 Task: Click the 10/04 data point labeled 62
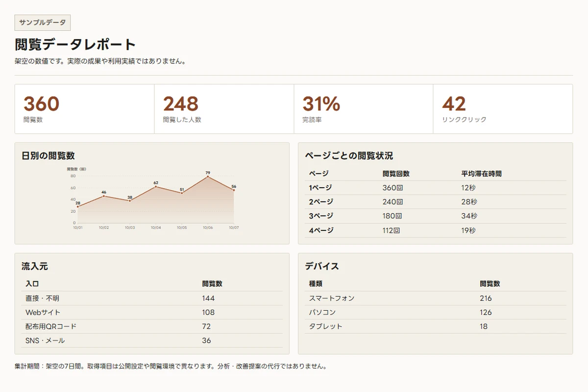click(156, 186)
